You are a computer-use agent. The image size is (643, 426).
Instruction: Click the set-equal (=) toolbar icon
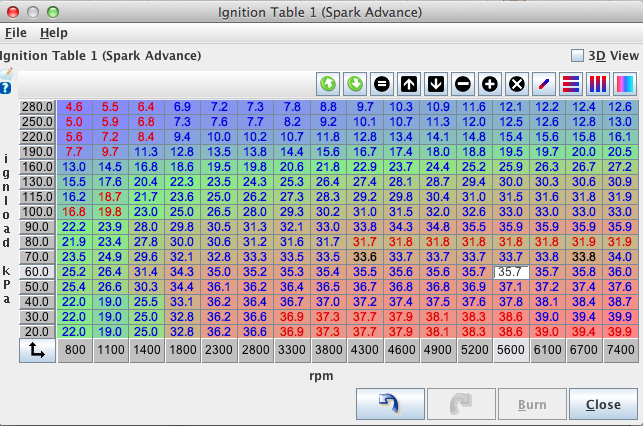(382, 84)
